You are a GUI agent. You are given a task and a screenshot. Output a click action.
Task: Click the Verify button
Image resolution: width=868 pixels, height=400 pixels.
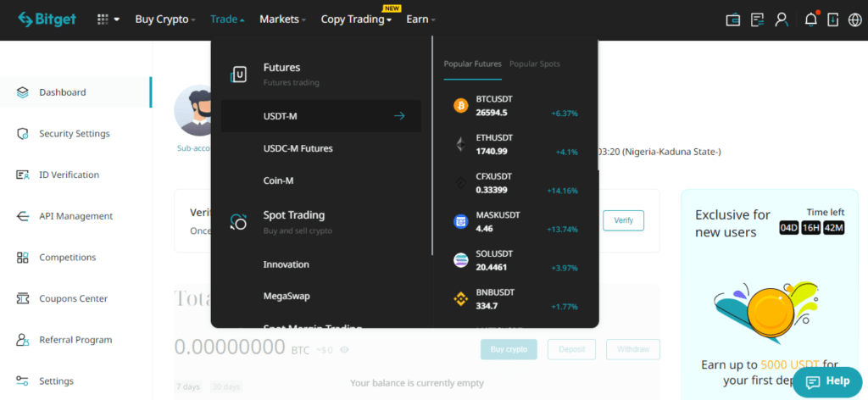(623, 220)
